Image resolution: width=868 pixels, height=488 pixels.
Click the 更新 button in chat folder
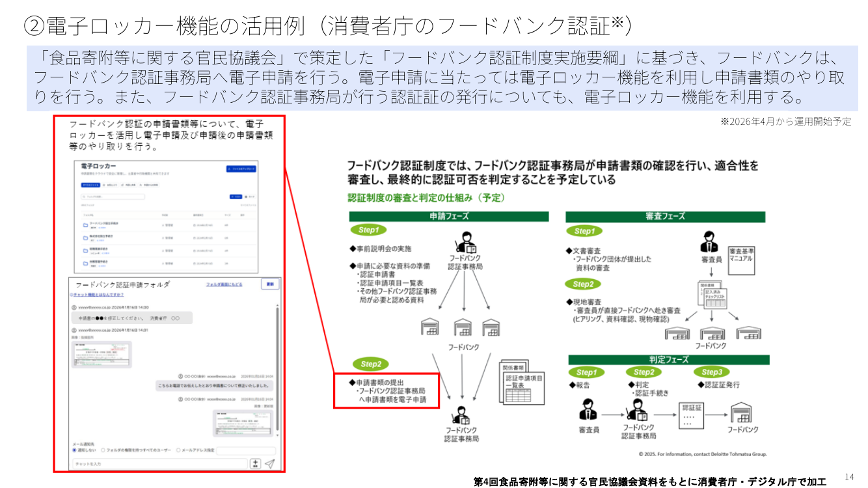(270, 284)
